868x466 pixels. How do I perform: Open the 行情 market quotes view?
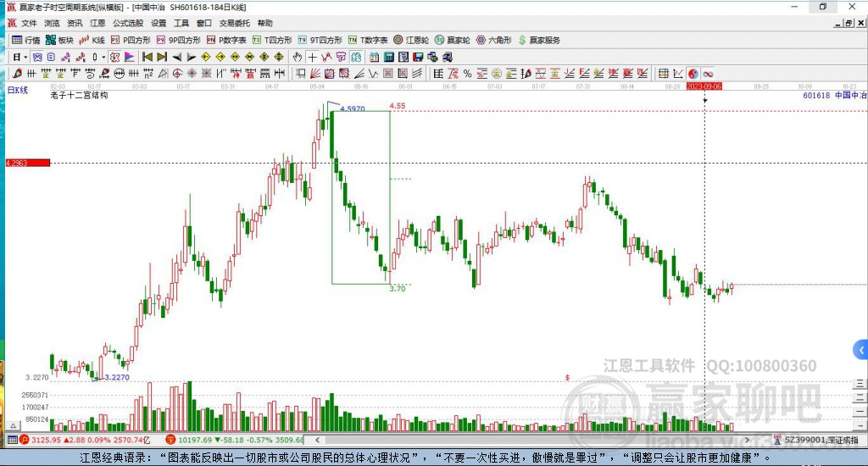[25, 40]
